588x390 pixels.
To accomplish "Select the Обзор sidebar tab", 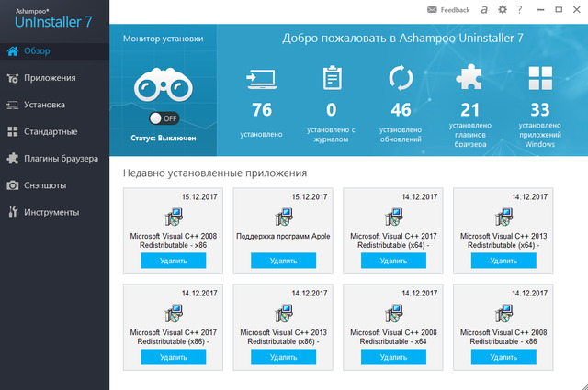I will (54, 50).
